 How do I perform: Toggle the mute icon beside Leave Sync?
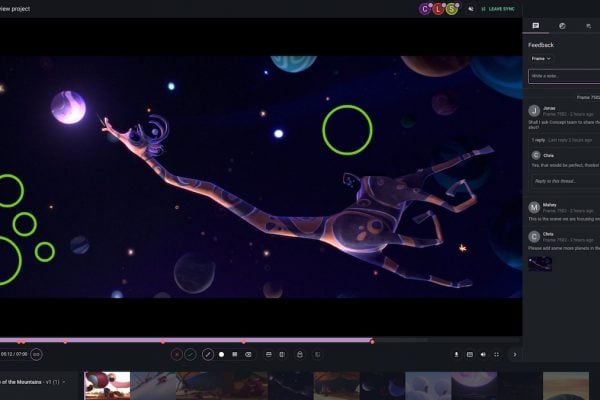pyautogui.click(x=471, y=9)
